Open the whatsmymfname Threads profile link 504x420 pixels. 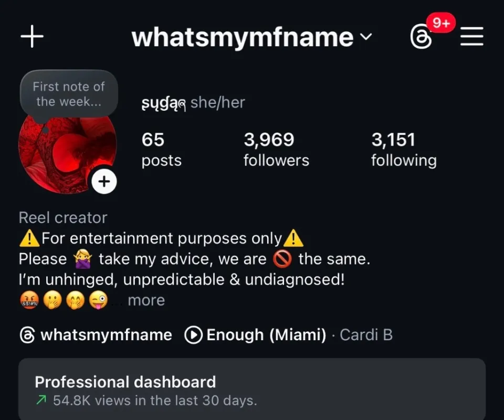(106, 335)
